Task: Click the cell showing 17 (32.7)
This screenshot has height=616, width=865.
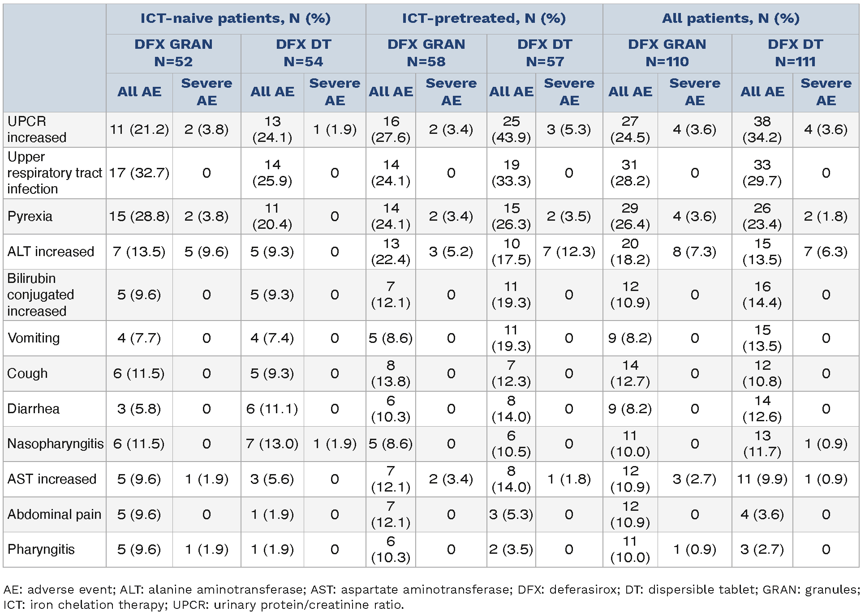Action: click(139, 173)
